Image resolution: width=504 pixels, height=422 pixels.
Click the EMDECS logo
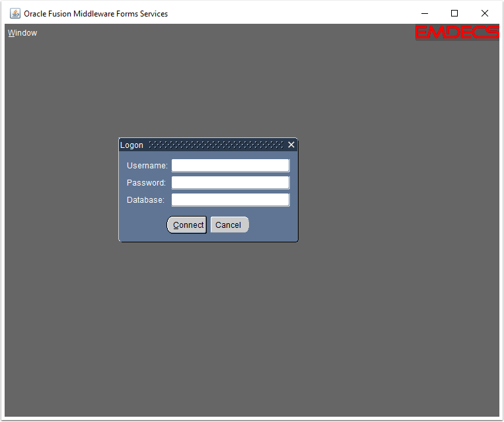click(457, 32)
